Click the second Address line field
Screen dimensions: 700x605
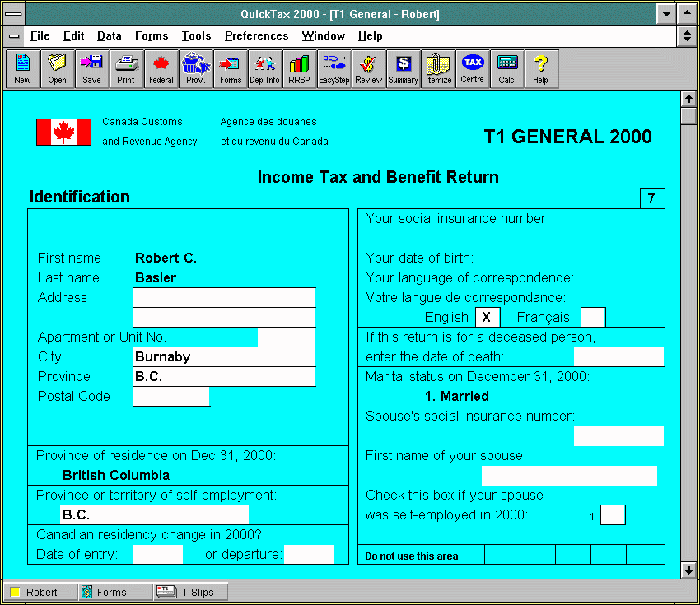pyautogui.click(x=224, y=318)
